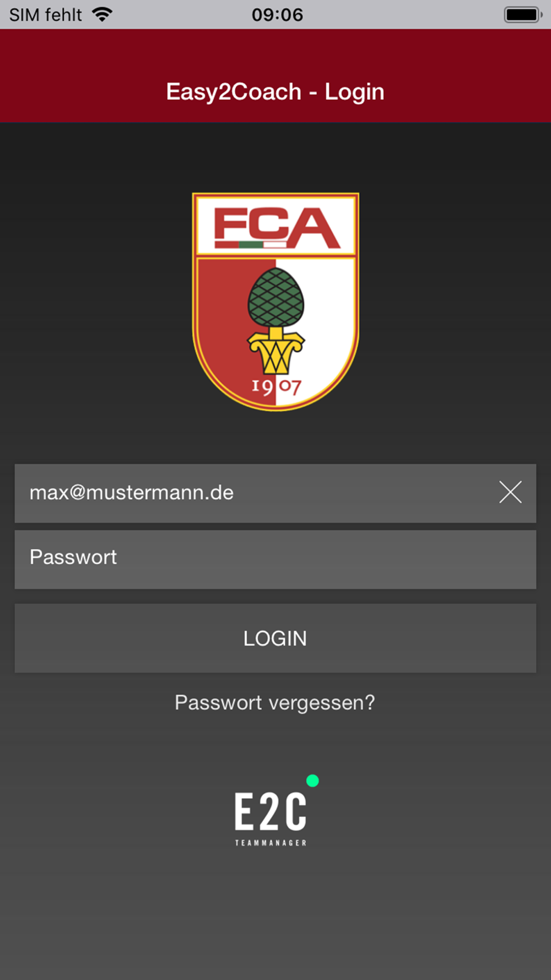
Task: Click the TEAMMANAGER caption under E2C
Action: click(x=271, y=843)
